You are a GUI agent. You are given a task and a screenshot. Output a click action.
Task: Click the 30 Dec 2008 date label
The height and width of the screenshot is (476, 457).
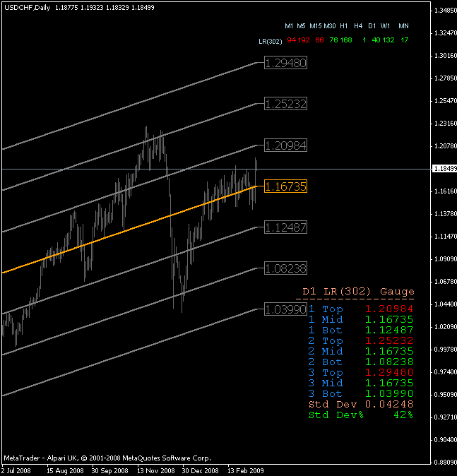click(x=201, y=471)
